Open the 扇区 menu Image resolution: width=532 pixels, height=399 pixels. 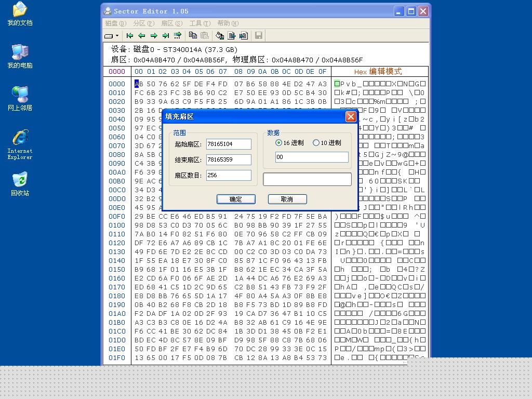pyautogui.click(x=171, y=23)
